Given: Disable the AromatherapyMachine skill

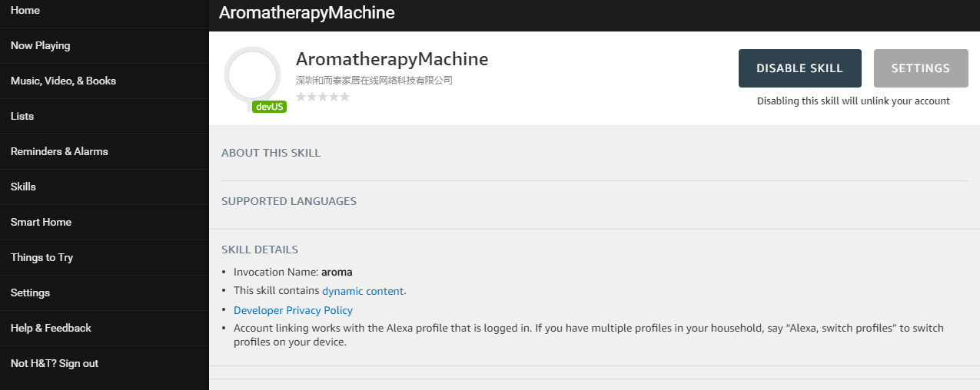Looking at the screenshot, I should point(799,68).
